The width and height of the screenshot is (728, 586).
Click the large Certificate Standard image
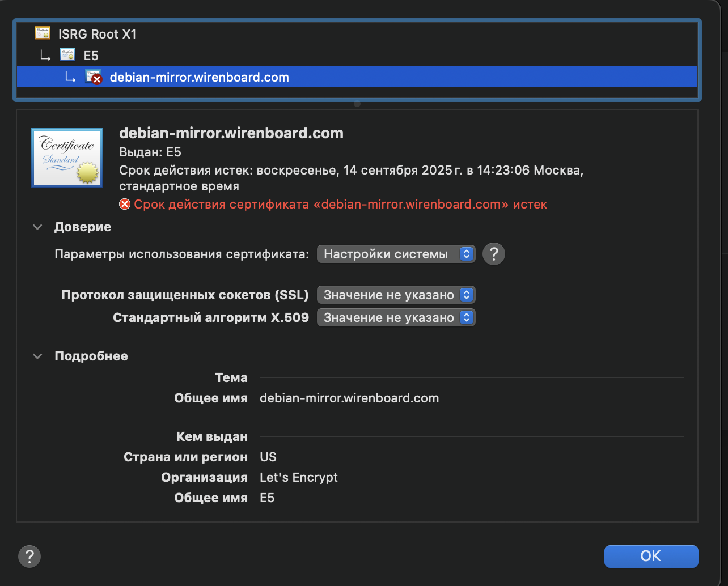click(67, 158)
